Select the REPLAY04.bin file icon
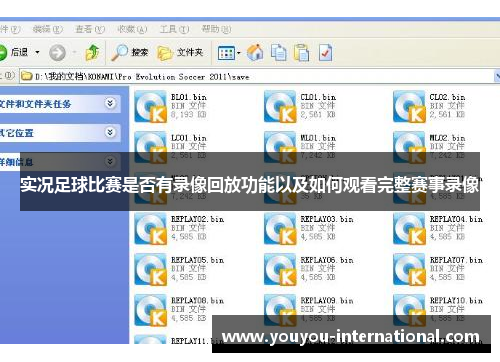This screenshot has width=500, height=362. (409, 229)
